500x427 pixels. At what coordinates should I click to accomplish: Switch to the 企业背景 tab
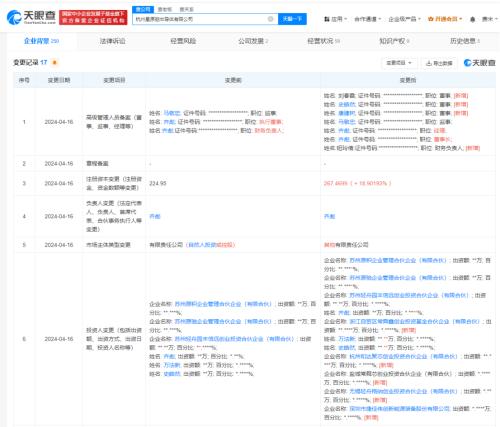(x=41, y=41)
